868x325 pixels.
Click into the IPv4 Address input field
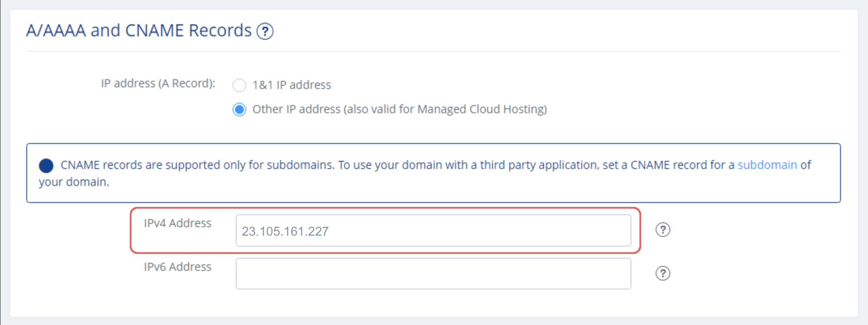point(433,231)
